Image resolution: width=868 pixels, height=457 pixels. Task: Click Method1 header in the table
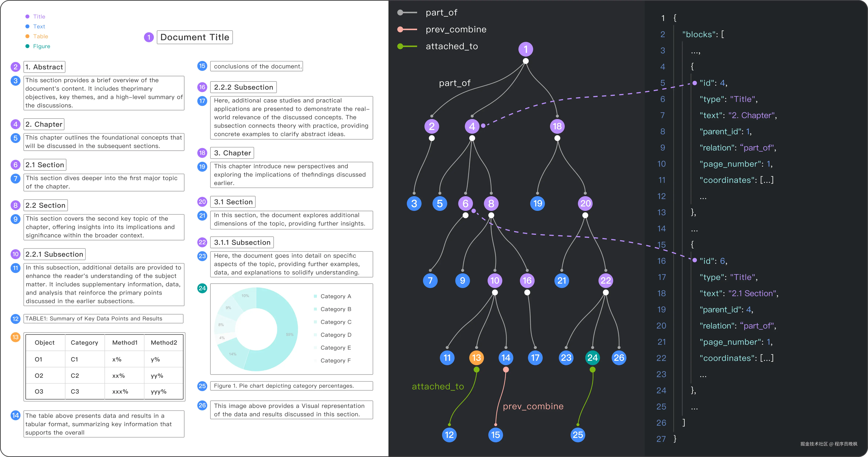[x=125, y=342]
